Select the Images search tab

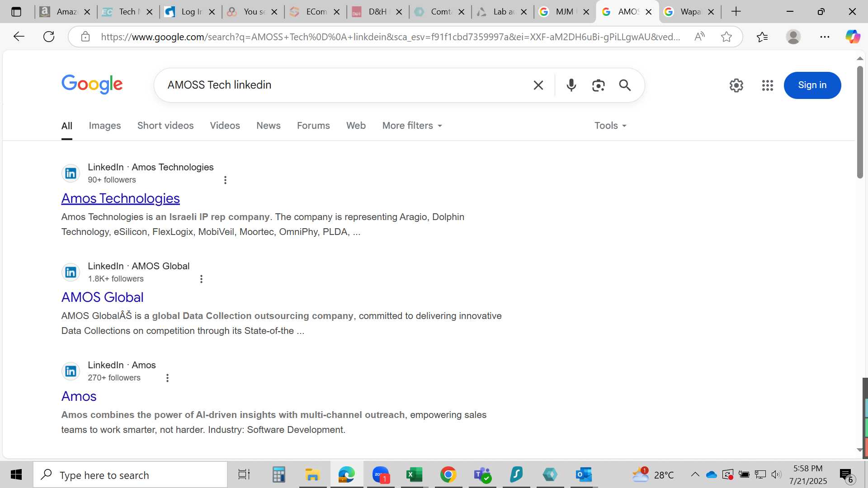[x=105, y=126]
